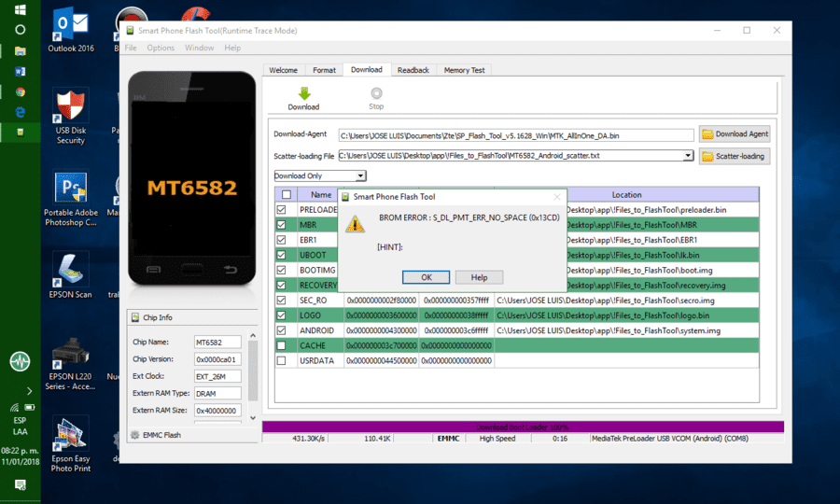The height and width of the screenshot is (504, 840).
Task: Uncheck the RECOVERY row checkbox
Action: (x=282, y=285)
